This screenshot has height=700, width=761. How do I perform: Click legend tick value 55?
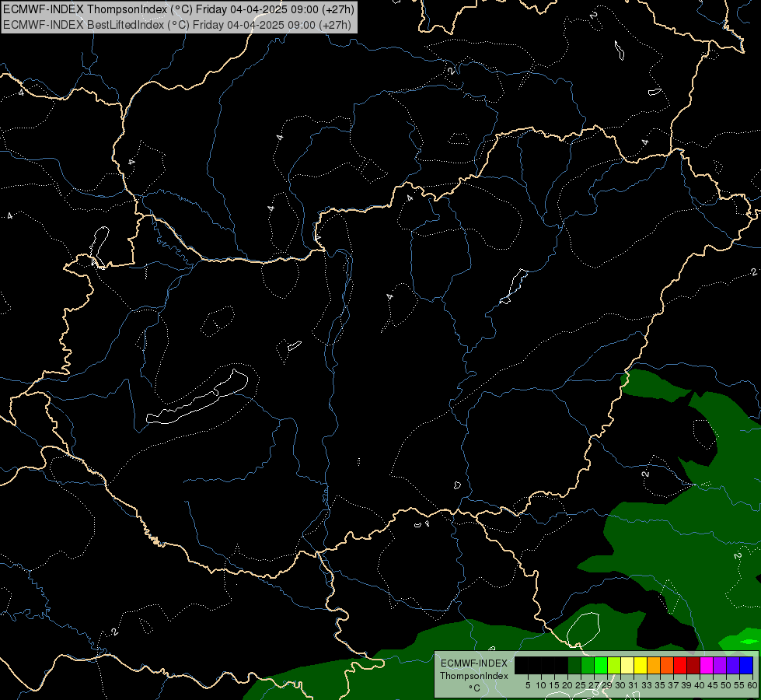[740, 685]
